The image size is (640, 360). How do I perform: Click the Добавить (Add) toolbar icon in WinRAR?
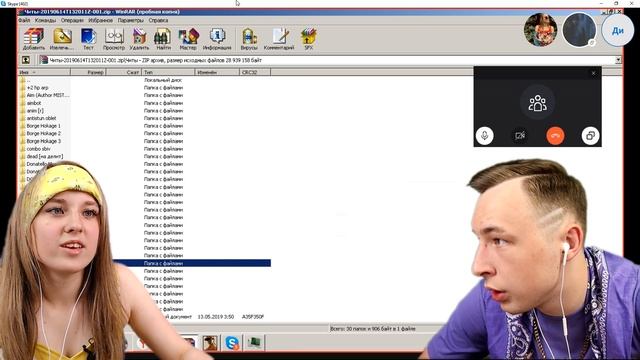[33, 39]
